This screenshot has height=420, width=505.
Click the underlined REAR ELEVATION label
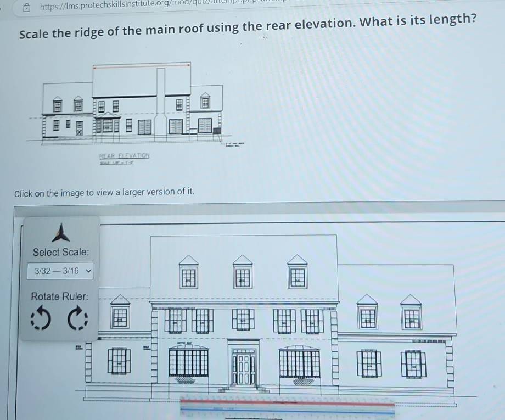(125, 155)
